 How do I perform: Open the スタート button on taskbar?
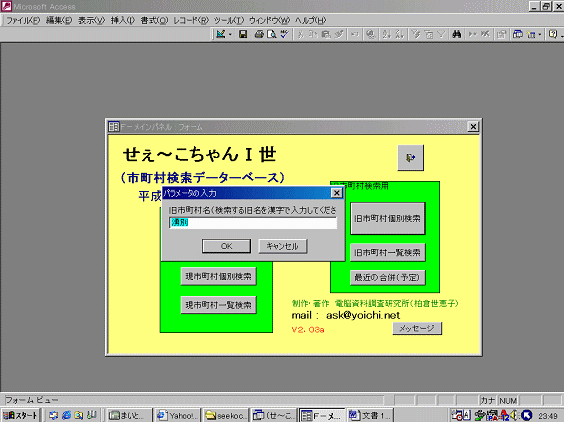tap(20, 415)
